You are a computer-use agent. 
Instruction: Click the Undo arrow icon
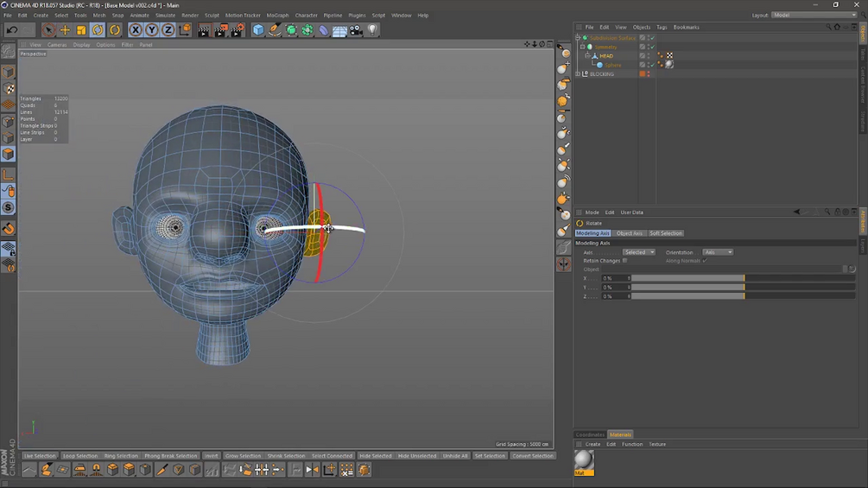click(12, 30)
